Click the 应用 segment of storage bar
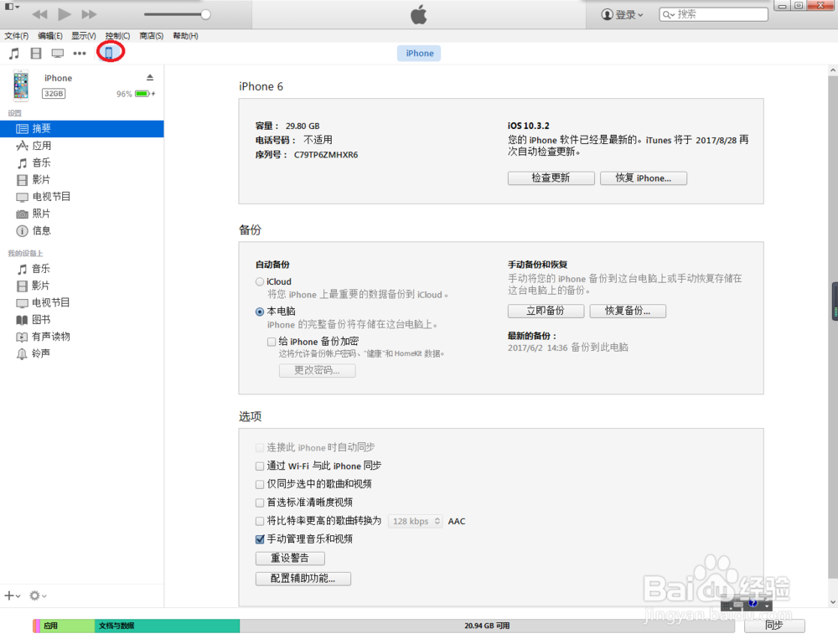This screenshot has height=644, width=838. pos(67,626)
